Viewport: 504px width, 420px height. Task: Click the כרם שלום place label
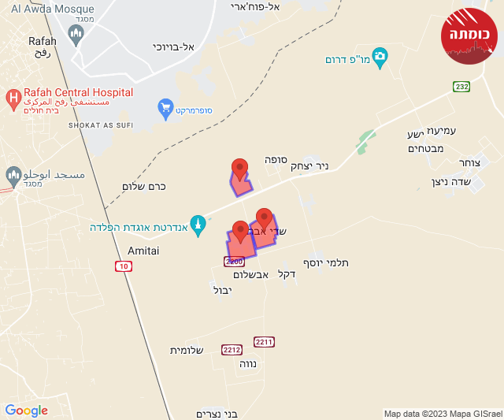click(x=143, y=187)
